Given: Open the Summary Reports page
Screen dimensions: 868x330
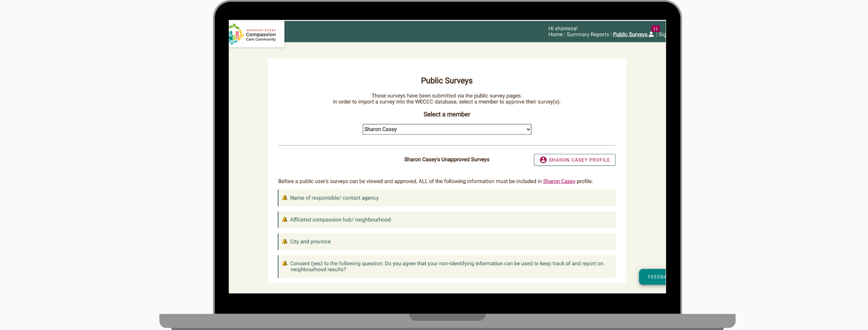Looking at the screenshot, I should click(x=587, y=35).
